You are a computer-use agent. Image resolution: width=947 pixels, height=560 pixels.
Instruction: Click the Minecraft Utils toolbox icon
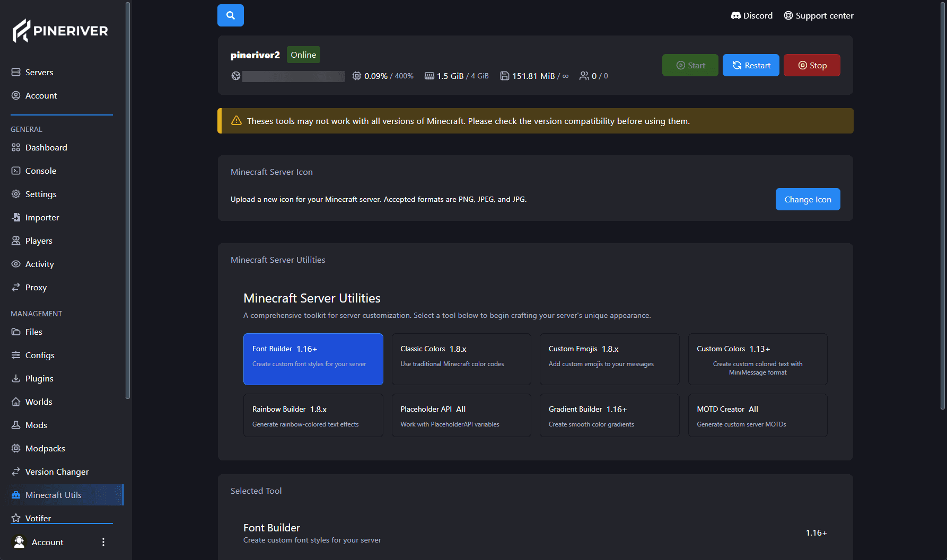pos(16,495)
